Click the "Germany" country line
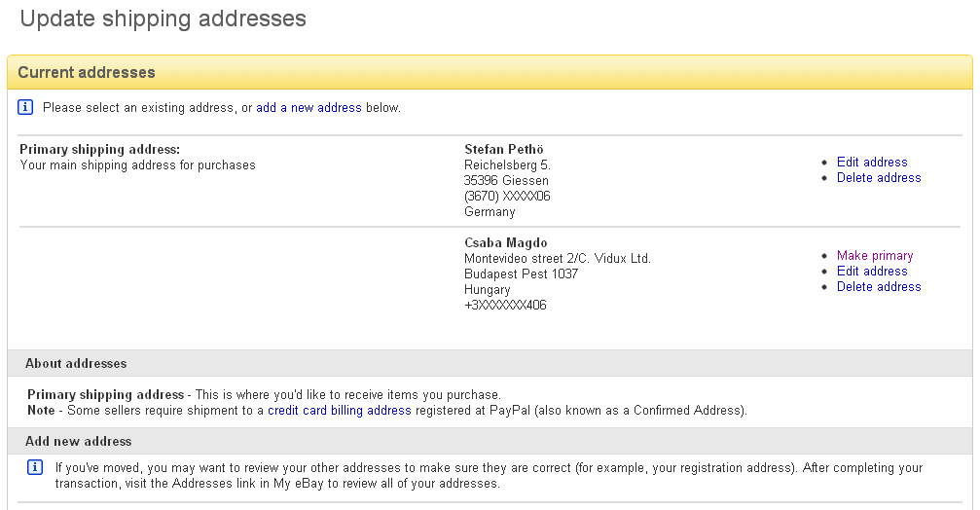Screen dimensions: 980x510 [490, 212]
